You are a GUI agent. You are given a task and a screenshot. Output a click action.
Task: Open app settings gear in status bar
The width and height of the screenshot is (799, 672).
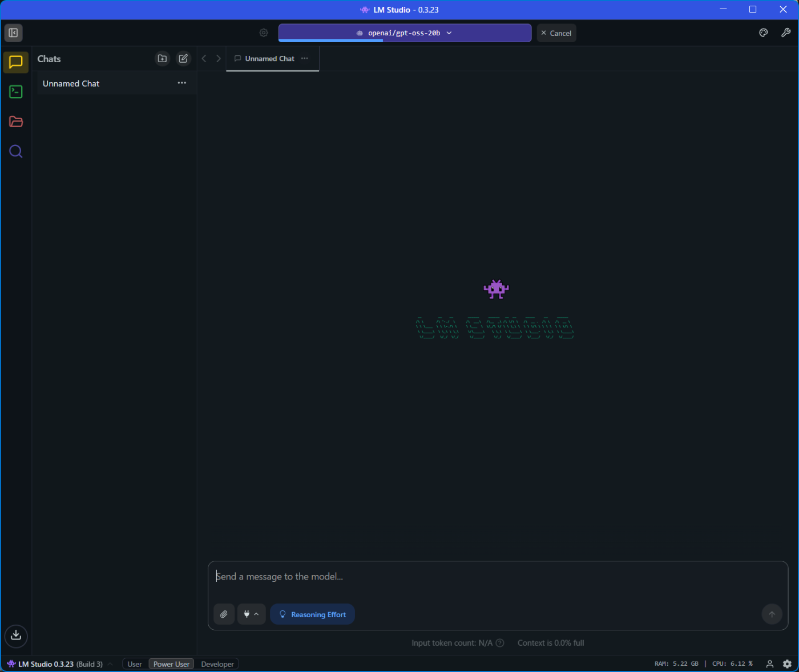tap(787, 664)
